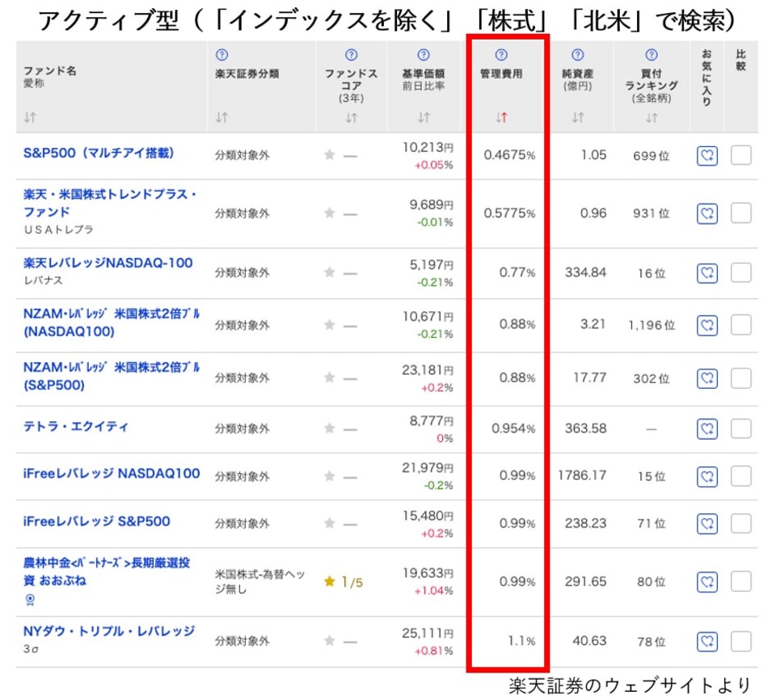Click help icon above 買付ランキング
Image resolution: width=776 pixels, height=700 pixels.
coord(652,55)
